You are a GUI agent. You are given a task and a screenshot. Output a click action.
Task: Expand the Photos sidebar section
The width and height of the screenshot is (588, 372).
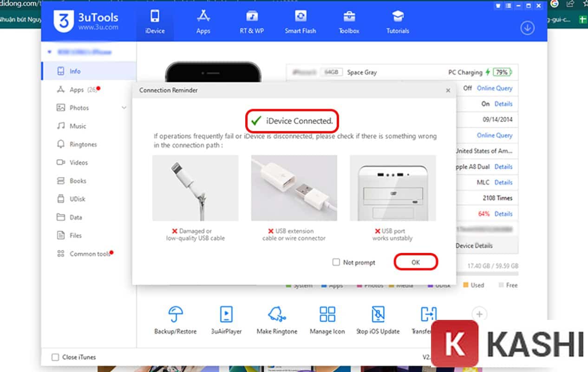point(124,107)
